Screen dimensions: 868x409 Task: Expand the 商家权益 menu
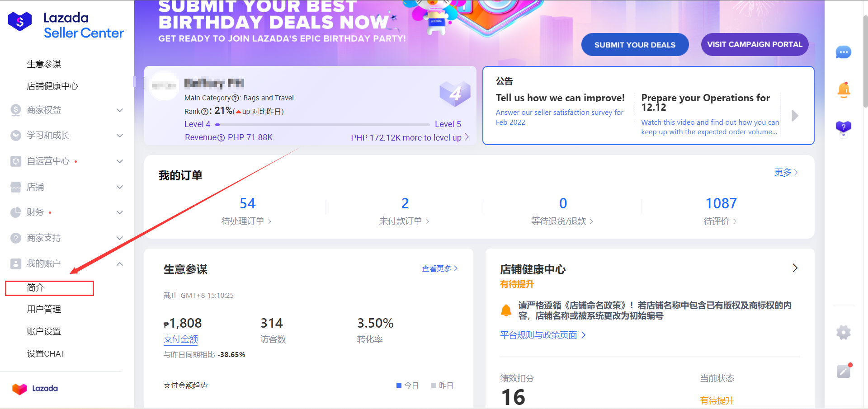pyautogui.click(x=67, y=110)
